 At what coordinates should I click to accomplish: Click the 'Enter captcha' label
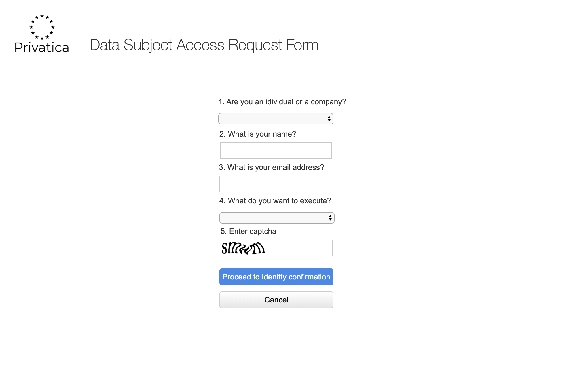(x=249, y=231)
